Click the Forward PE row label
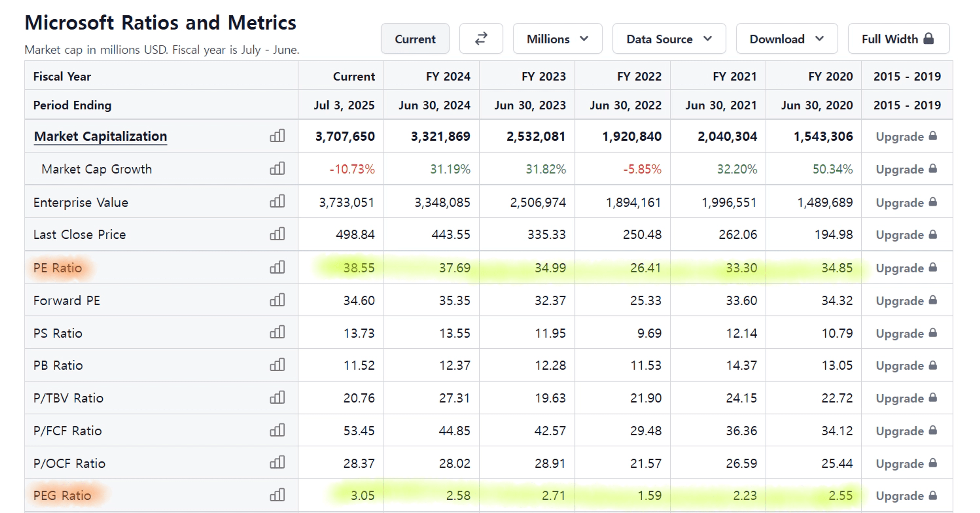This screenshot has width=980, height=513. point(67,301)
